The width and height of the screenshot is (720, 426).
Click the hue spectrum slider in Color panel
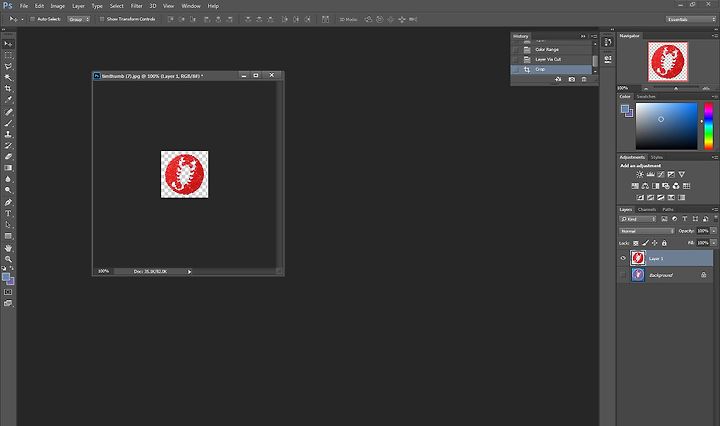(x=709, y=126)
